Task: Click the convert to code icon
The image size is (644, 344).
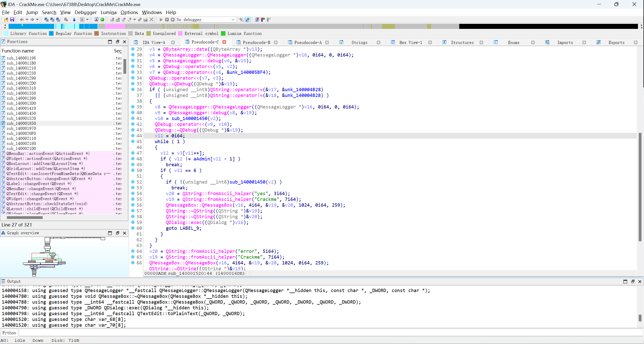Action: tap(112, 20)
